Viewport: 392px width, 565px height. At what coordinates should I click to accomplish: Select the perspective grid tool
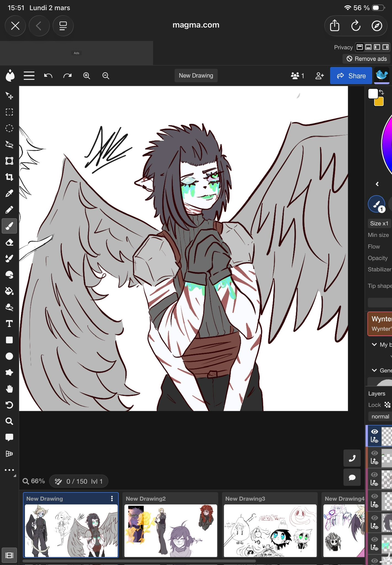[9, 454]
